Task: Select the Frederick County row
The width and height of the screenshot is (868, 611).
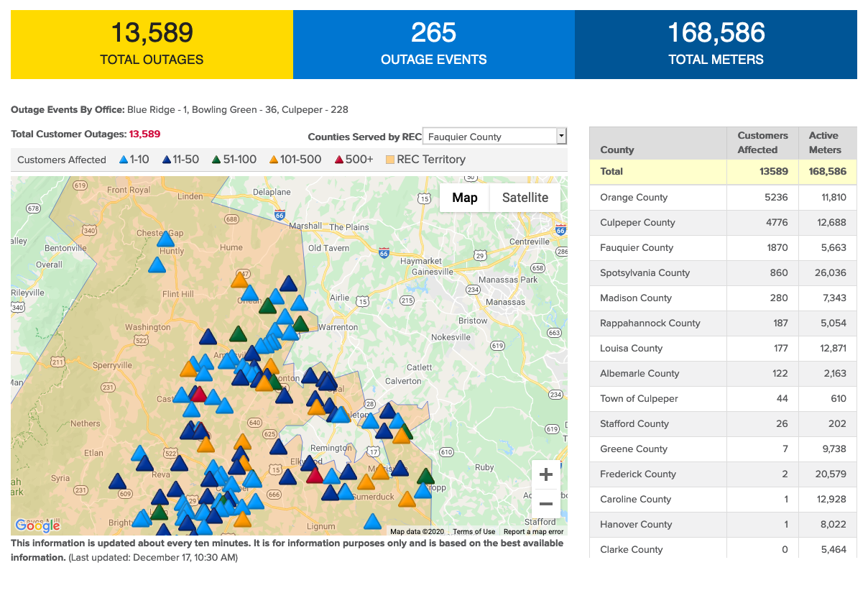Action: coord(723,474)
